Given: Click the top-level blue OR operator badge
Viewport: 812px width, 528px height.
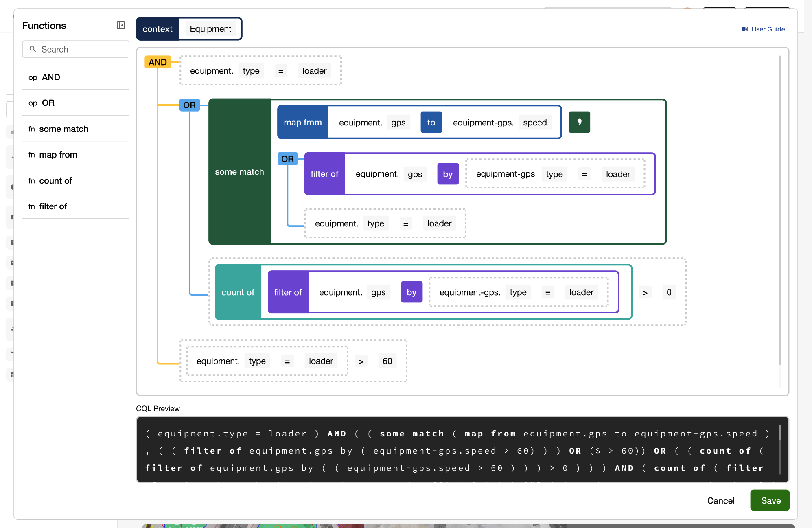Looking at the screenshot, I should pyautogui.click(x=189, y=105).
